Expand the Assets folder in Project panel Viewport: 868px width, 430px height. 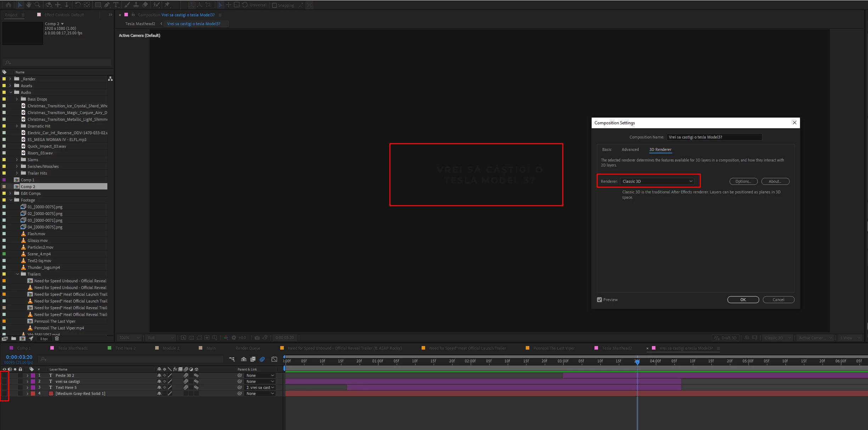pos(10,86)
